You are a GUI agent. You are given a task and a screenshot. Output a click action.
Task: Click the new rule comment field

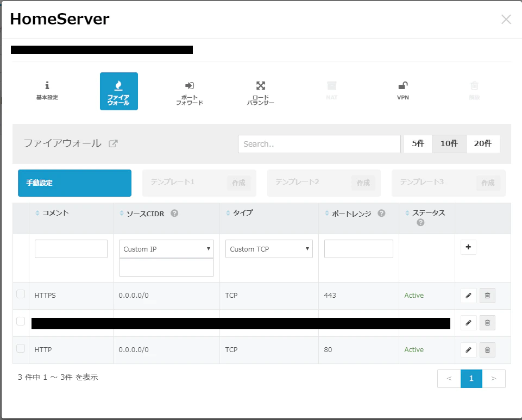(x=71, y=249)
